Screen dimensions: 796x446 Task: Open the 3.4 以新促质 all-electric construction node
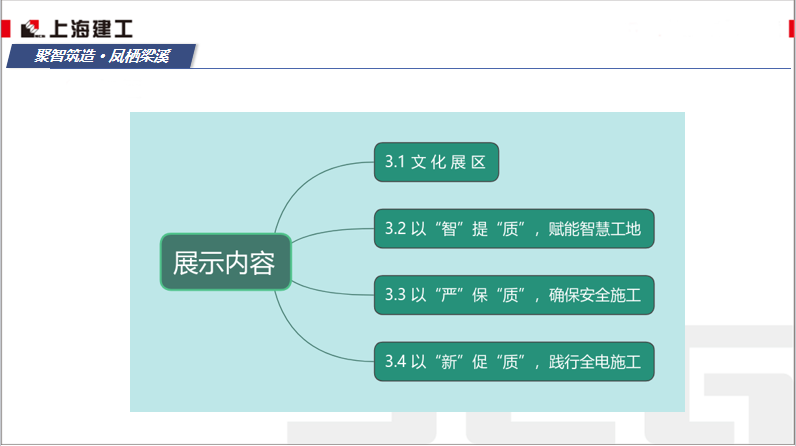pos(513,361)
